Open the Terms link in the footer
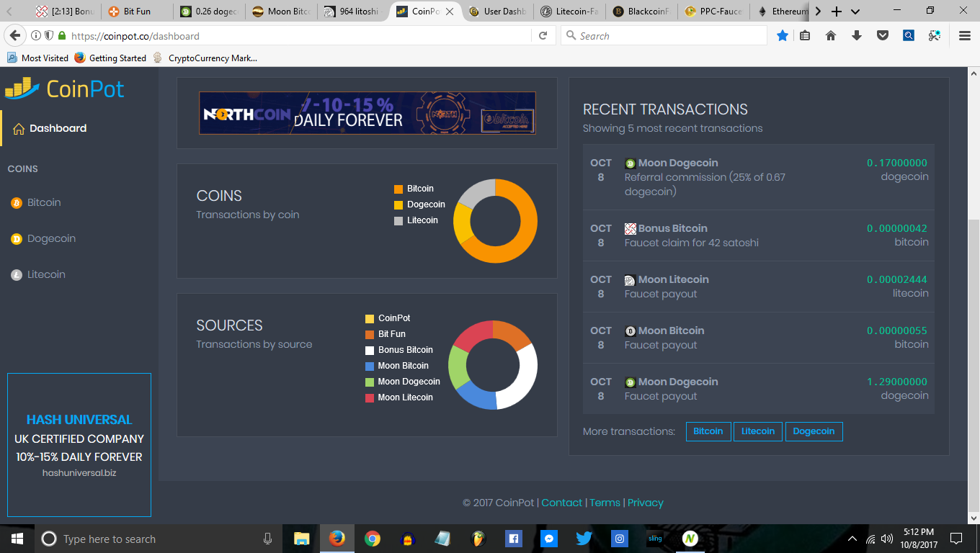This screenshot has height=553, width=980. tap(605, 503)
